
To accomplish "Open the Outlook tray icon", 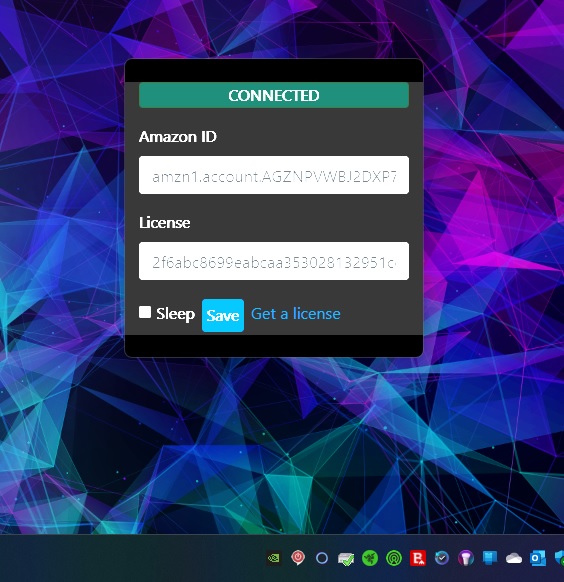I will point(538,558).
